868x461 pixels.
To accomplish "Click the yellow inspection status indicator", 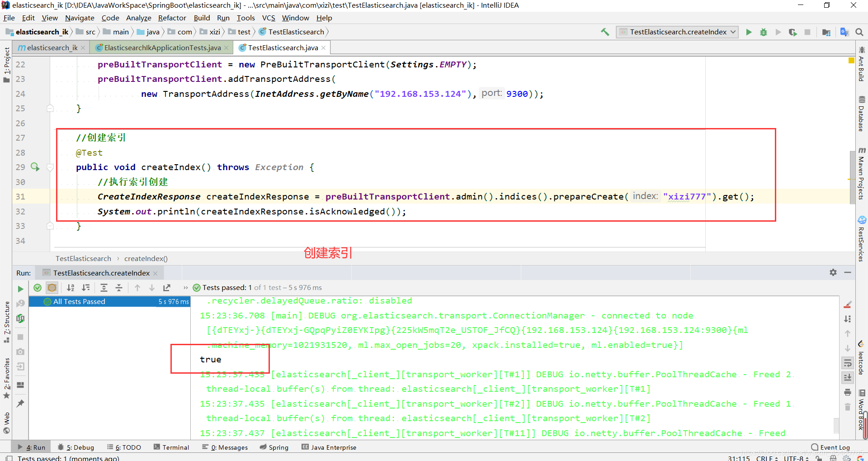I will click(852, 60).
